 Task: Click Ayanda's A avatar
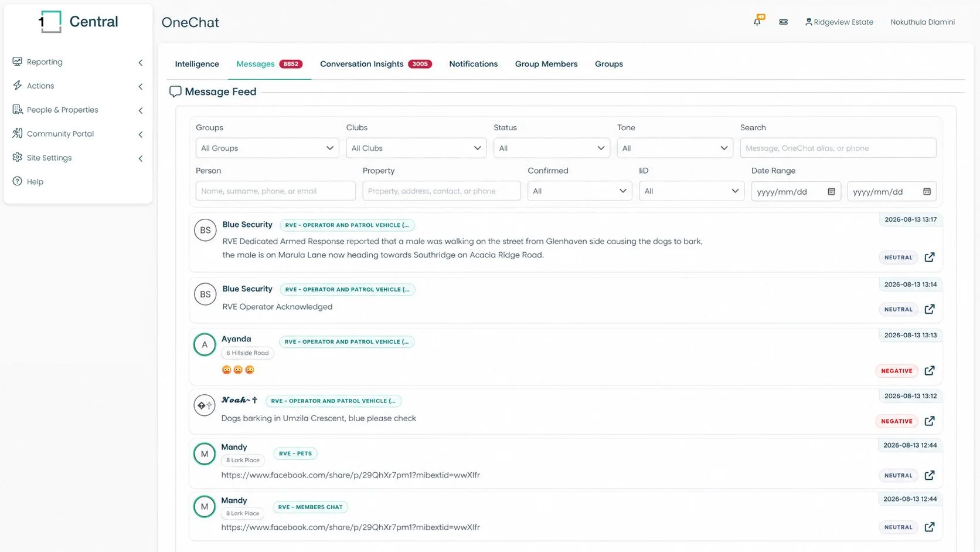pos(205,345)
